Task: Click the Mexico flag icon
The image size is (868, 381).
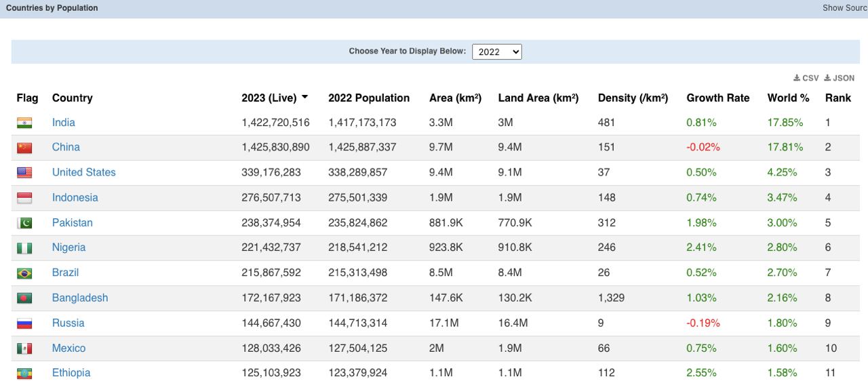Action: [x=24, y=348]
